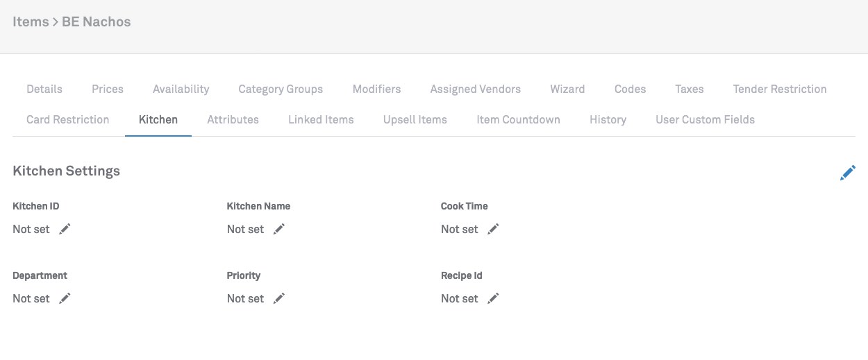Edit the Kitchen Name pencil icon
The height and width of the screenshot is (360, 868).
278,229
